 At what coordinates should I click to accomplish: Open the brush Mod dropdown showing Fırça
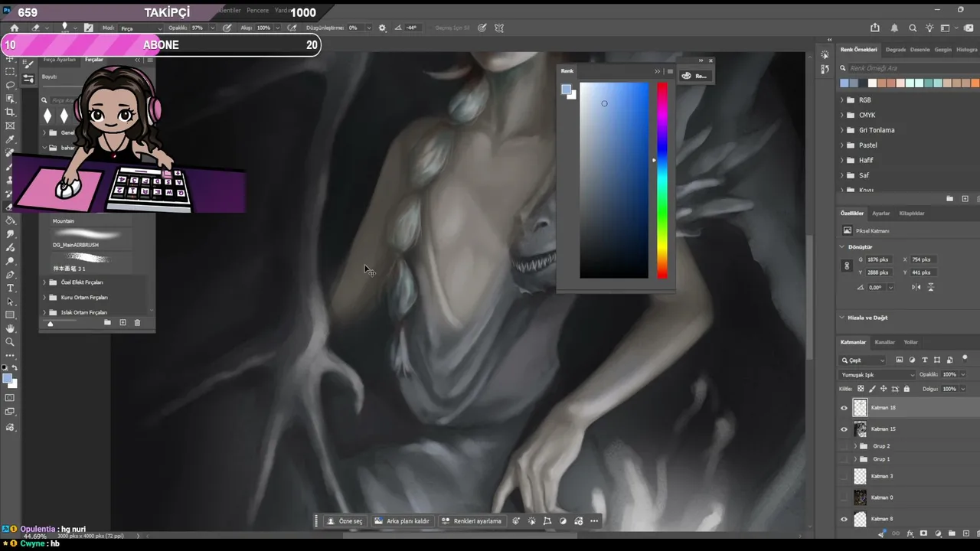139,28
